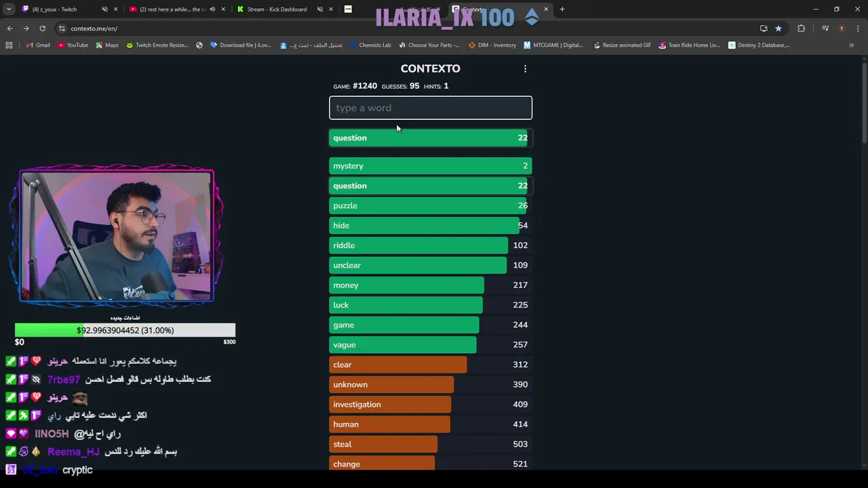Viewport: 868px width, 488px height.
Task: Open site information icon beside the URL
Action: (62, 28)
